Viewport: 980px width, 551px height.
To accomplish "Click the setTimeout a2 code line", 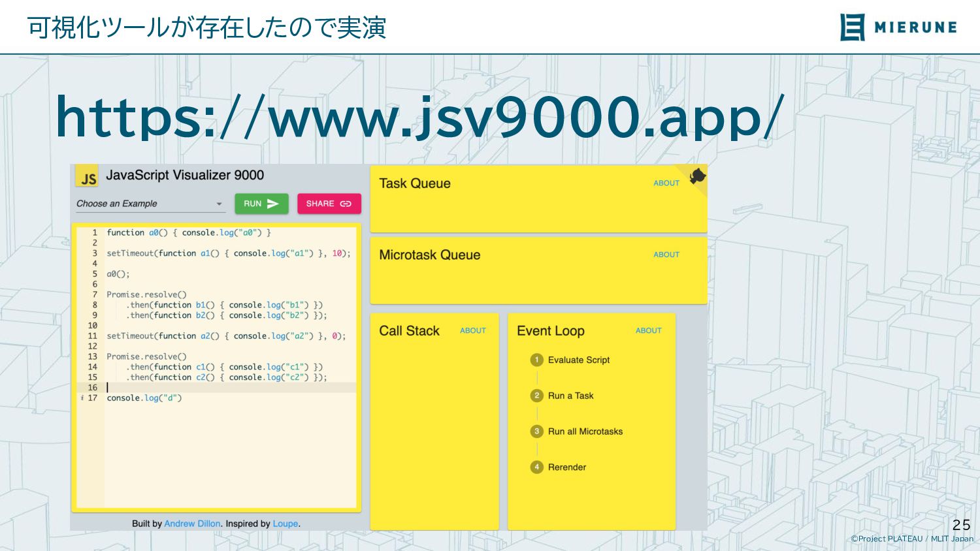I will tap(226, 336).
